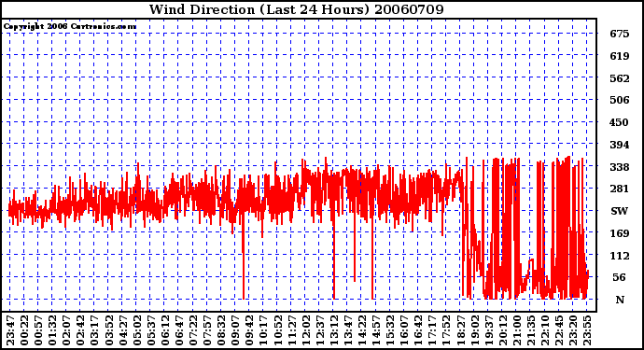Click the time label '02:07'

click(67, 330)
